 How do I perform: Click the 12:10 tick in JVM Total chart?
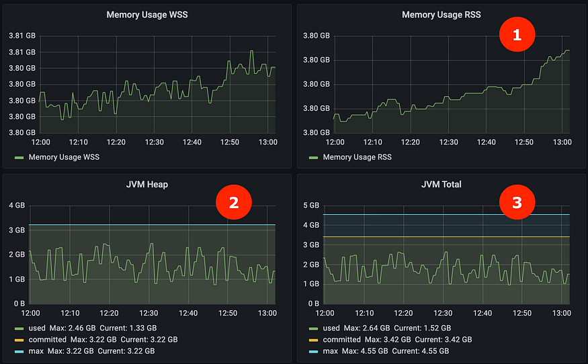364,313
